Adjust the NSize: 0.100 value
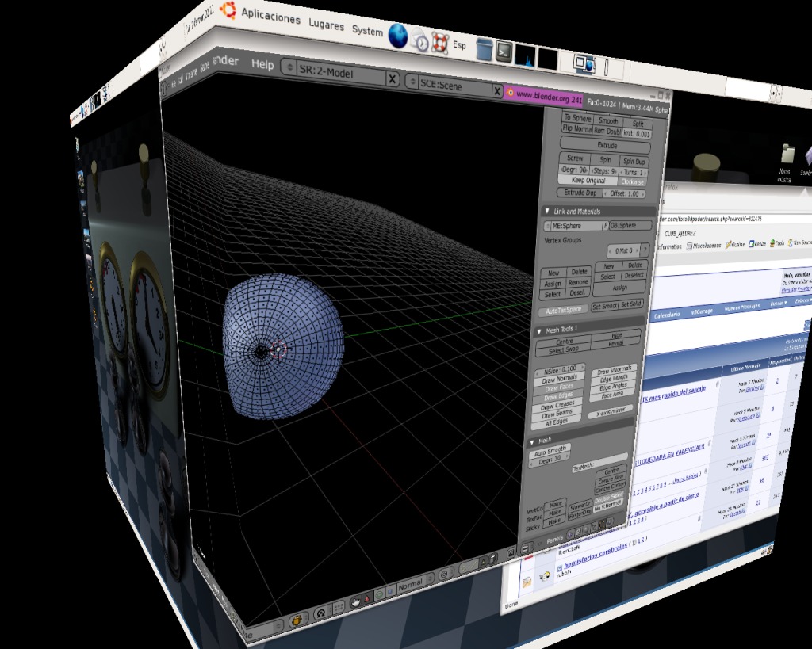 [x=559, y=370]
